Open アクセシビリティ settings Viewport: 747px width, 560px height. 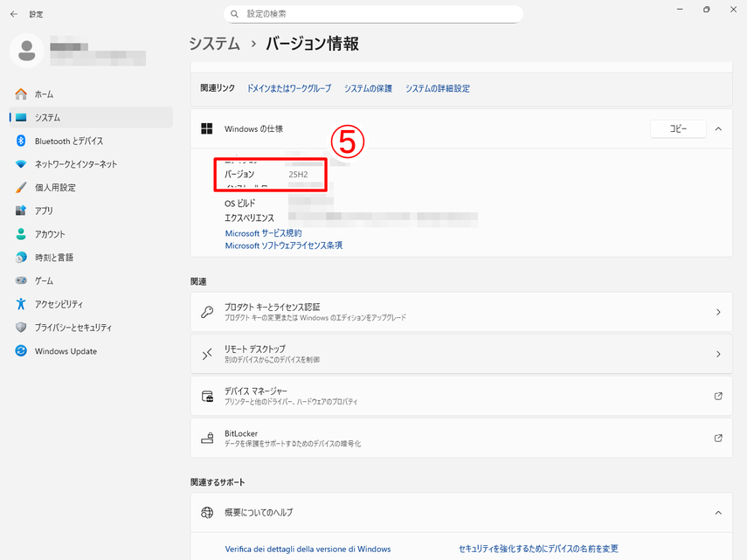[x=91, y=304]
